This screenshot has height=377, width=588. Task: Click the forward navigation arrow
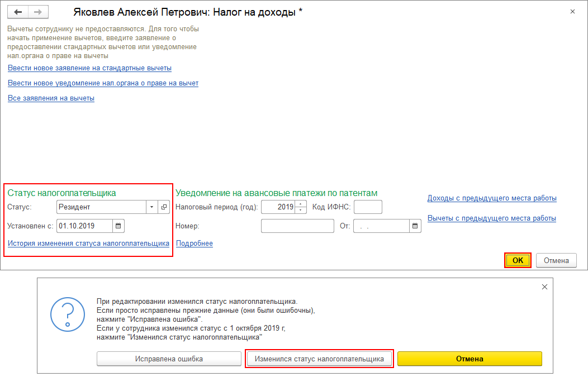(37, 12)
